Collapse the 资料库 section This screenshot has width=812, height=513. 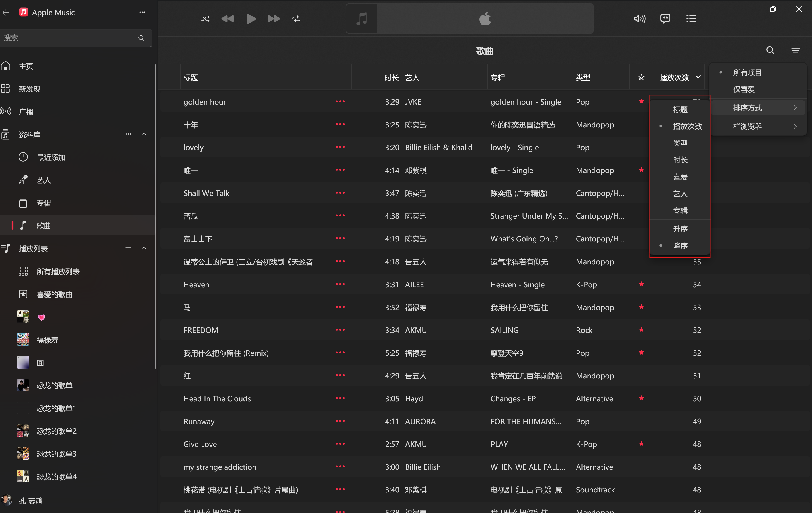[144, 134]
